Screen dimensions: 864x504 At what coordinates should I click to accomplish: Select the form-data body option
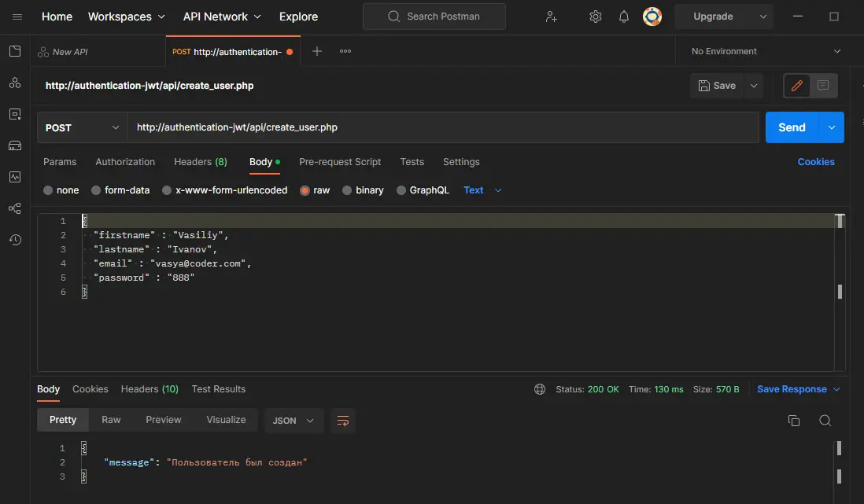pos(96,190)
